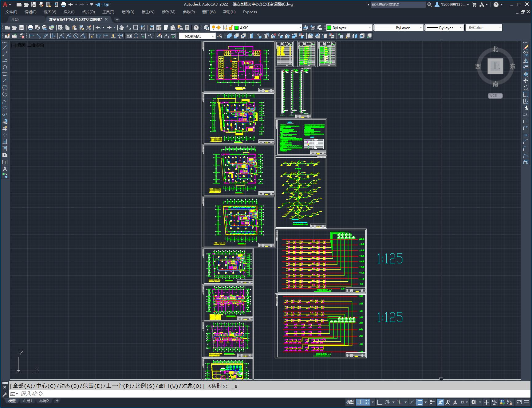Select the Line tool in draw toolbar
Image resolution: width=532 pixels, height=408 pixels.
[x=5, y=47]
